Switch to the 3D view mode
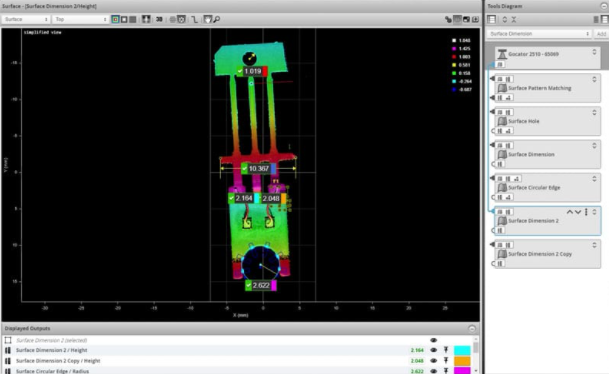Viewport: 609px width, 374px height. tap(159, 19)
